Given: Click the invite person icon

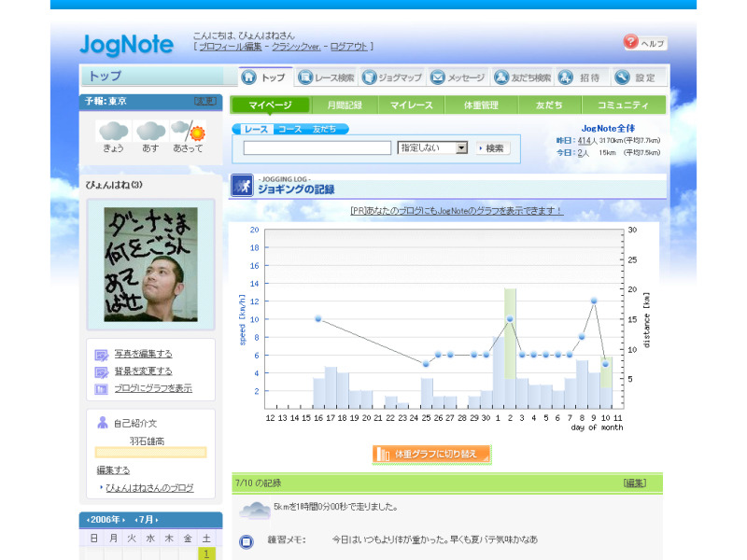Looking at the screenshot, I should coord(566,77).
